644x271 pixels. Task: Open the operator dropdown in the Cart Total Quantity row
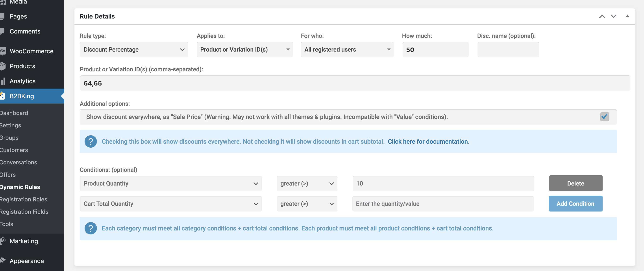pyautogui.click(x=307, y=204)
